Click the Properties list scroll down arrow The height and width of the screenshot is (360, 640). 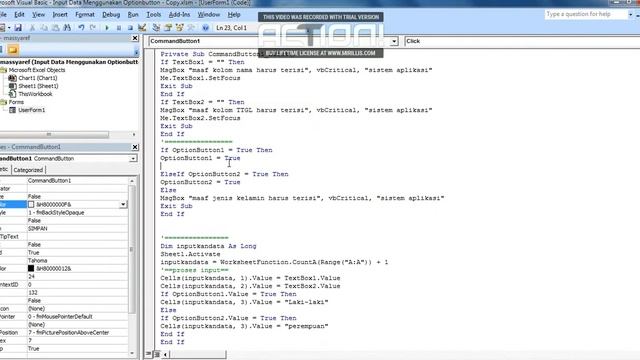point(132,353)
